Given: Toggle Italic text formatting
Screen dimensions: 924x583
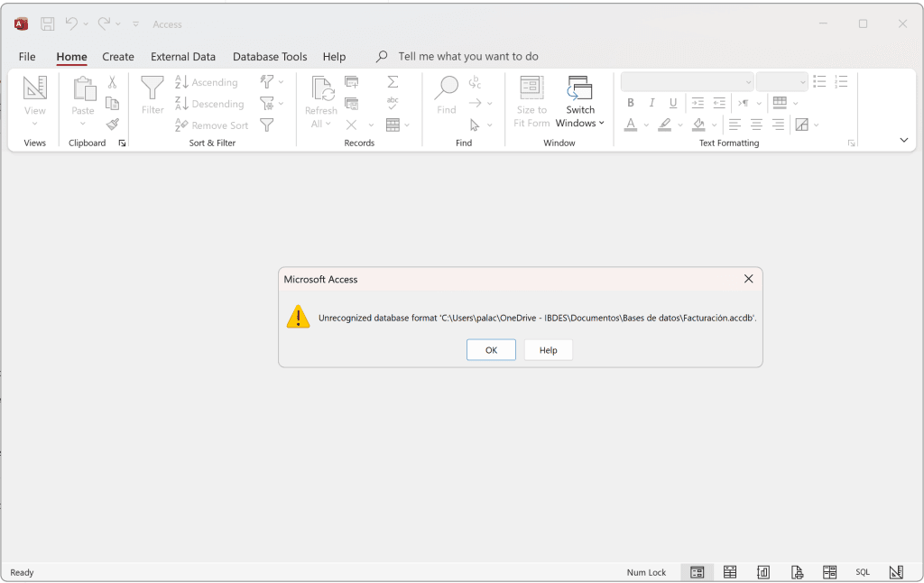Looking at the screenshot, I should click(x=651, y=103).
